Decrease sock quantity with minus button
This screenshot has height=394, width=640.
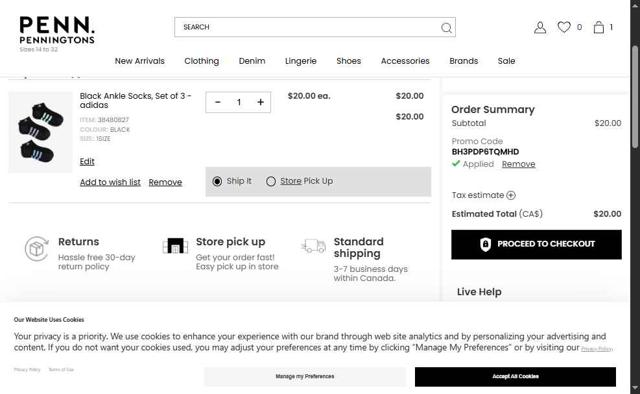click(x=218, y=102)
